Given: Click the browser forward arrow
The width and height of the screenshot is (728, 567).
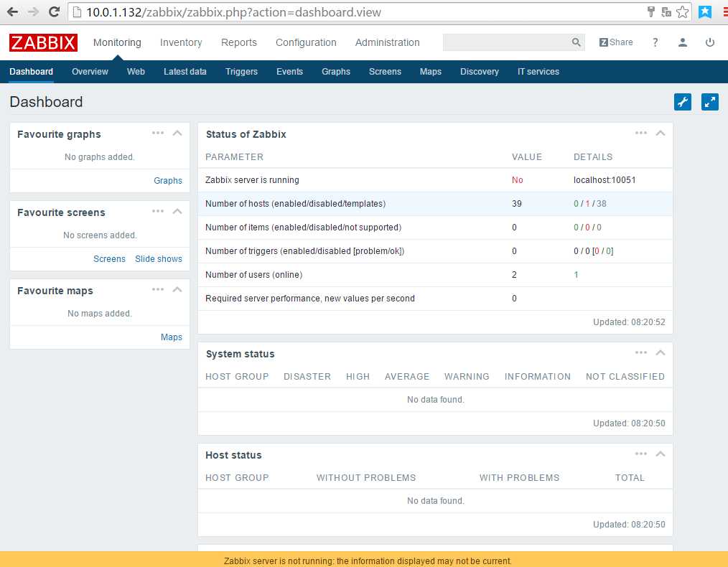Looking at the screenshot, I should [x=33, y=12].
